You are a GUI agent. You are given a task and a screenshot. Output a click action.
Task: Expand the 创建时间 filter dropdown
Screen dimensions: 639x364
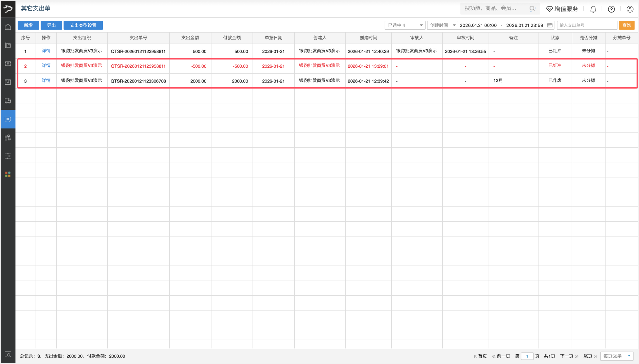pyautogui.click(x=443, y=25)
